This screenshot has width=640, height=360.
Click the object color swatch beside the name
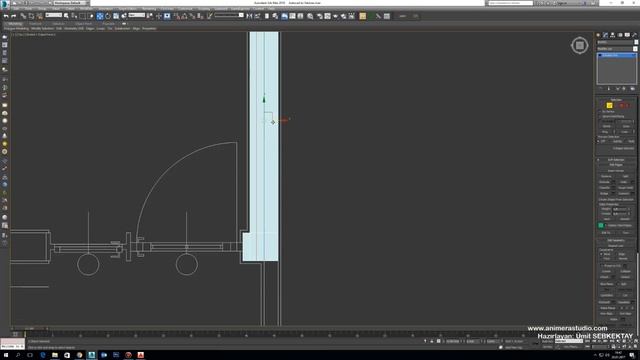pos(636,42)
